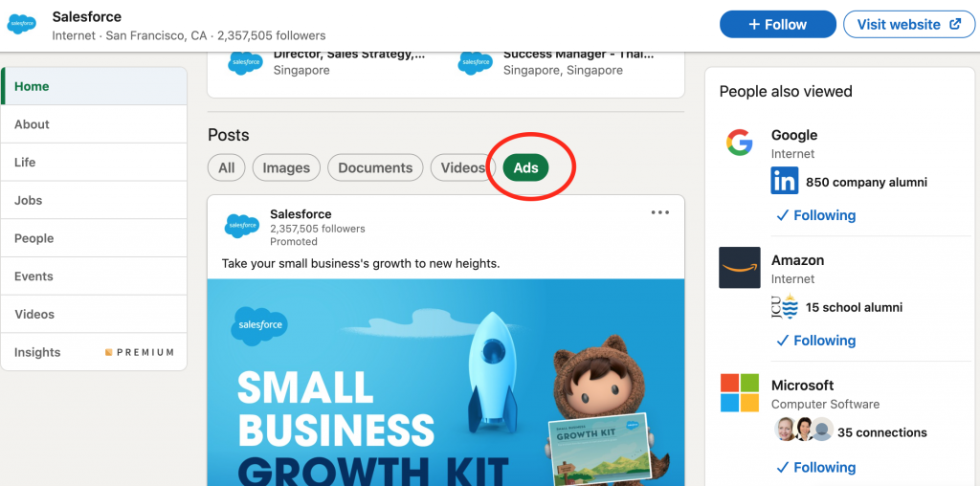Click the Salesforce logo in the page header
This screenshot has height=486, width=980.
(21, 24)
